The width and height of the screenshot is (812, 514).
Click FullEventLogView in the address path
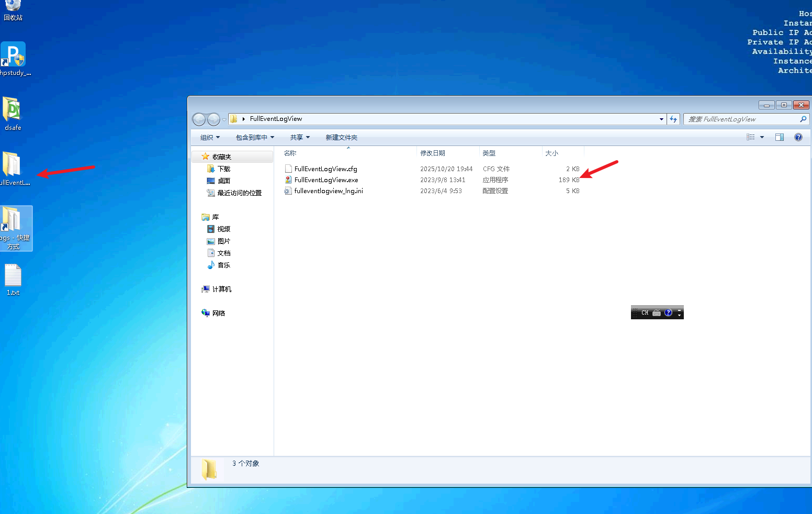coord(276,119)
